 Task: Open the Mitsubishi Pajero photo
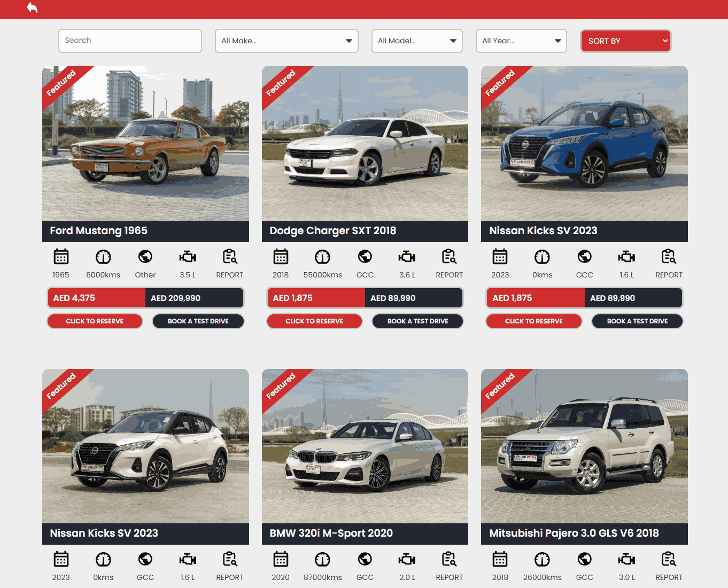(584, 446)
